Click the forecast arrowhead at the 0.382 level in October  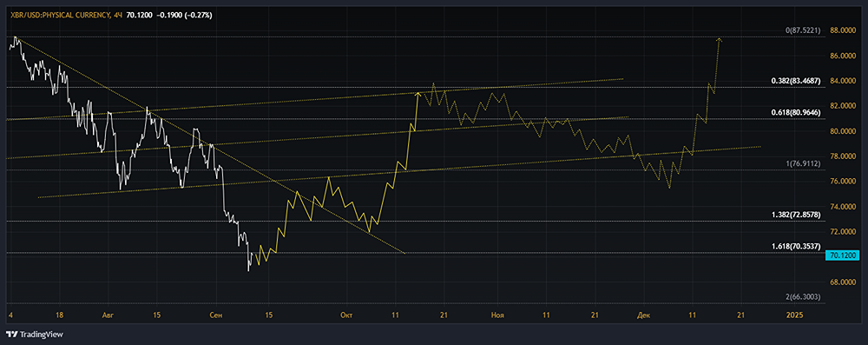418,95
